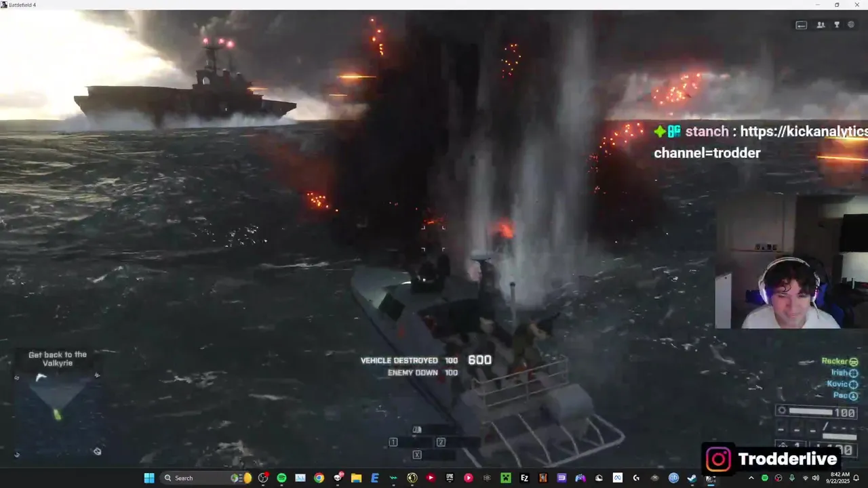Open the skull icon app with notification badge
The image size is (868, 488).
coord(338,478)
